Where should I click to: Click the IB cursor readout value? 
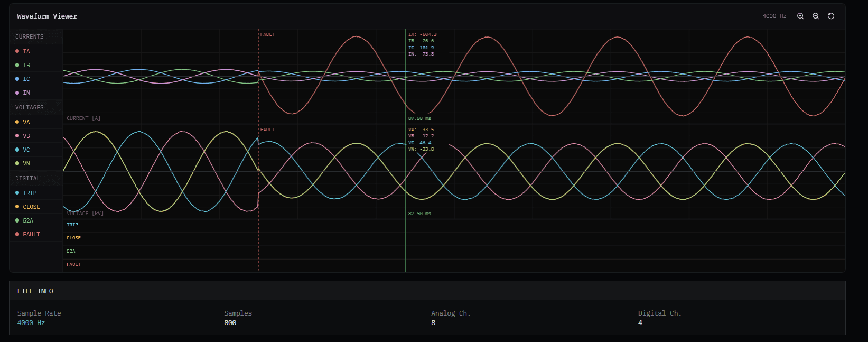point(421,41)
